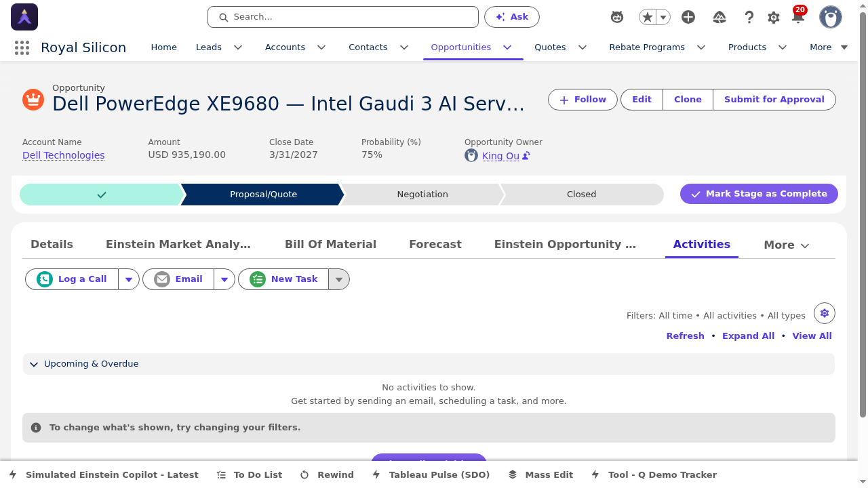Open Simulated Einstein Copilot utility
Screen dimensions: 868x488
[x=104, y=474]
